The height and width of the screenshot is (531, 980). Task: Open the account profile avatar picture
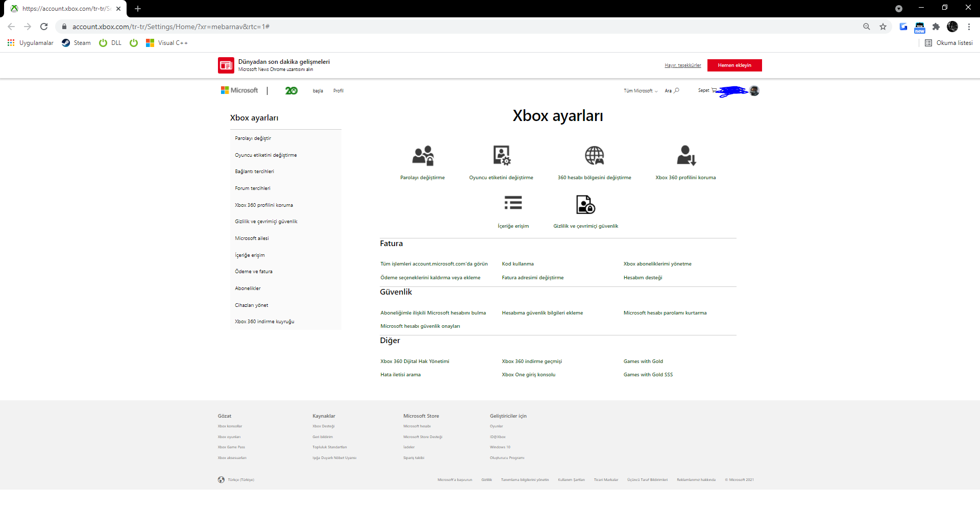[754, 91]
